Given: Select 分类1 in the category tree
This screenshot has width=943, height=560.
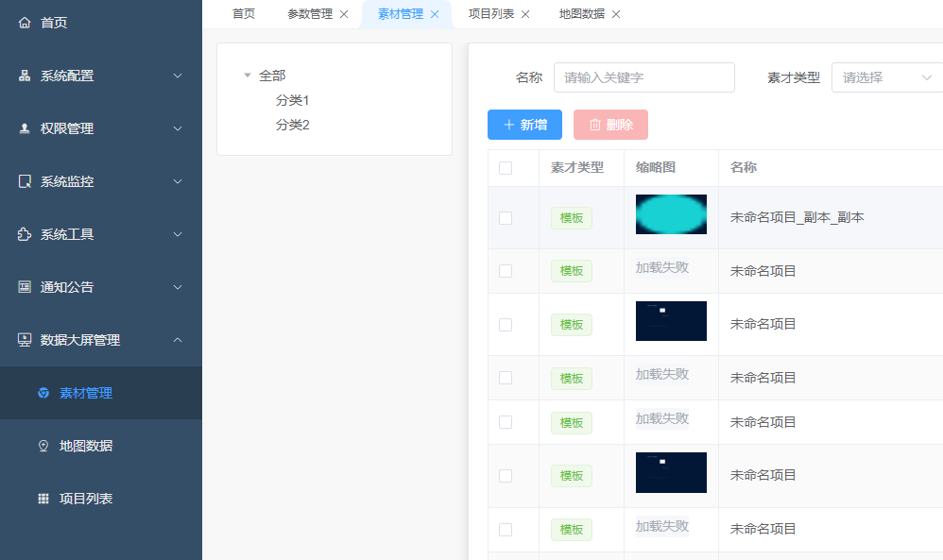Looking at the screenshot, I should [x=292, y=100].
